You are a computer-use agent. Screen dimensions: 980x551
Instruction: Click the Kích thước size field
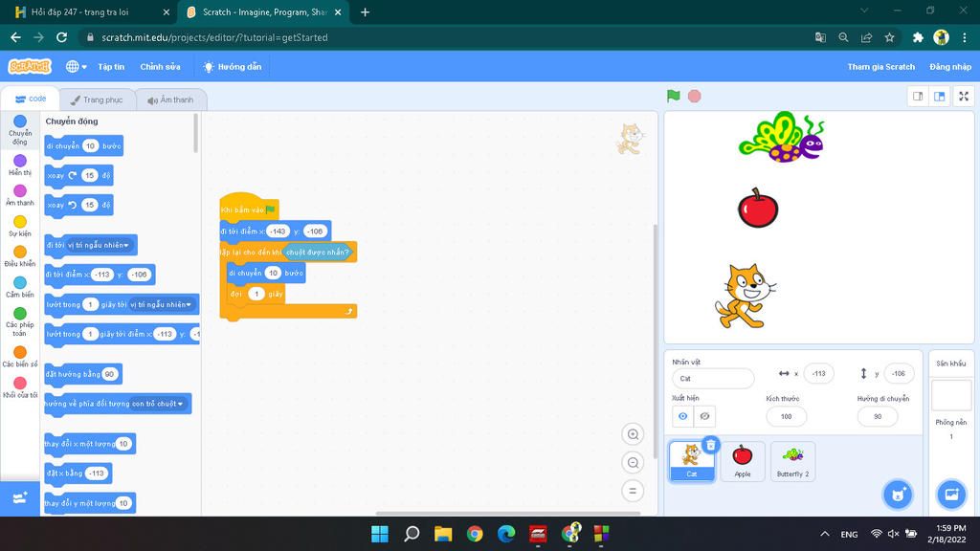787,416
